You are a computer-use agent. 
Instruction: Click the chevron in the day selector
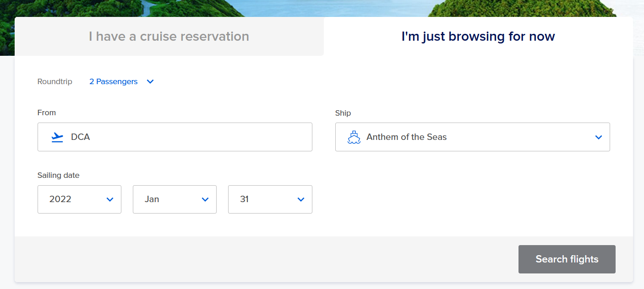click(301, 199)
